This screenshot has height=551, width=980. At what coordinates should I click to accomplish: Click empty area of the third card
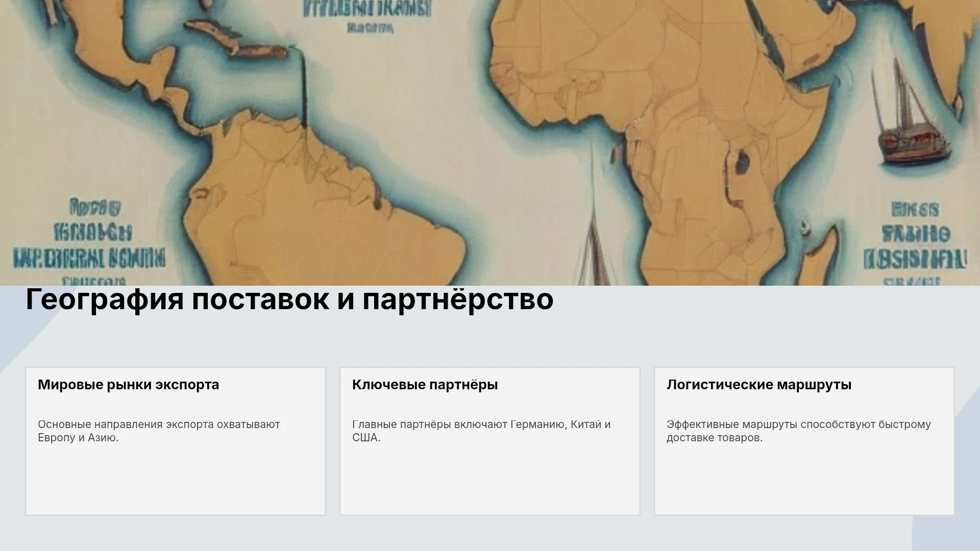coord(804,480)
